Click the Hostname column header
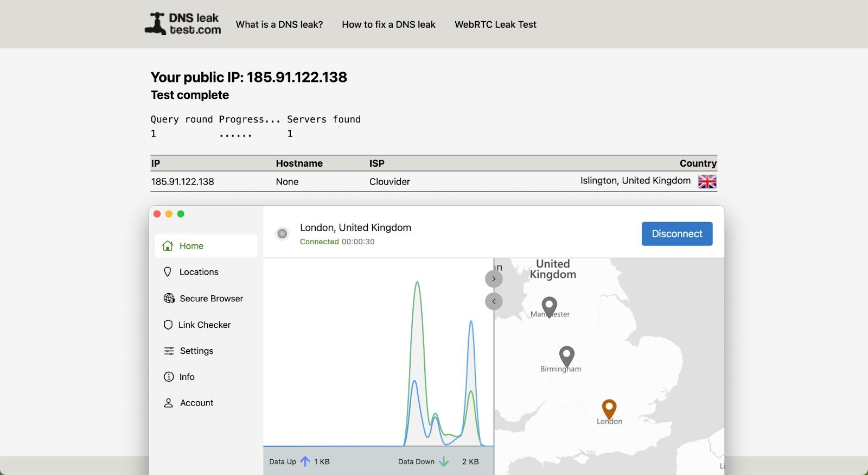This screenshot has height=475, width=868. coord(299,163)
